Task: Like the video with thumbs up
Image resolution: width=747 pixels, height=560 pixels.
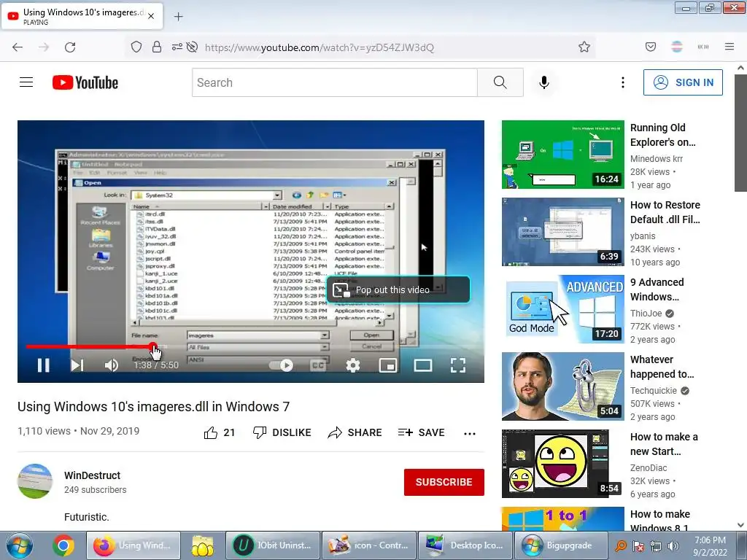Action: click(x=219, y=432)
